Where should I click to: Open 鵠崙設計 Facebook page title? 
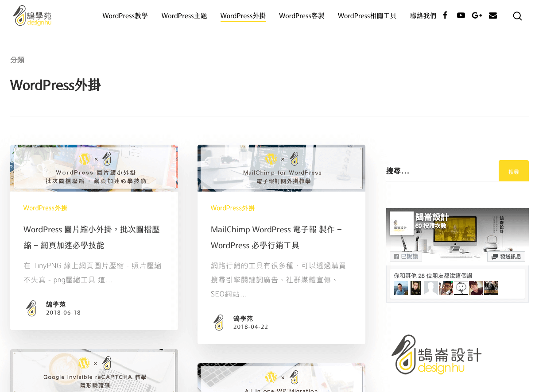pos(432,217)
